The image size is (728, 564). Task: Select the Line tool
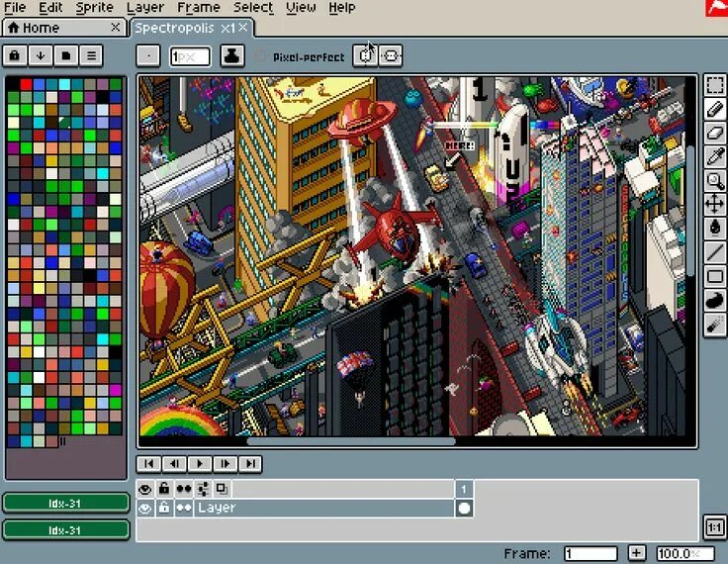[715, 251]
